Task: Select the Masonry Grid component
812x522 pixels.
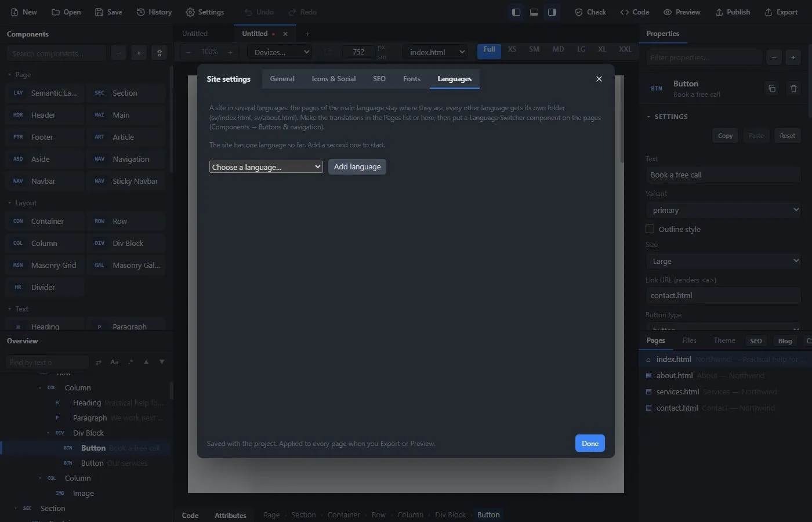Action: coord(45,265)
